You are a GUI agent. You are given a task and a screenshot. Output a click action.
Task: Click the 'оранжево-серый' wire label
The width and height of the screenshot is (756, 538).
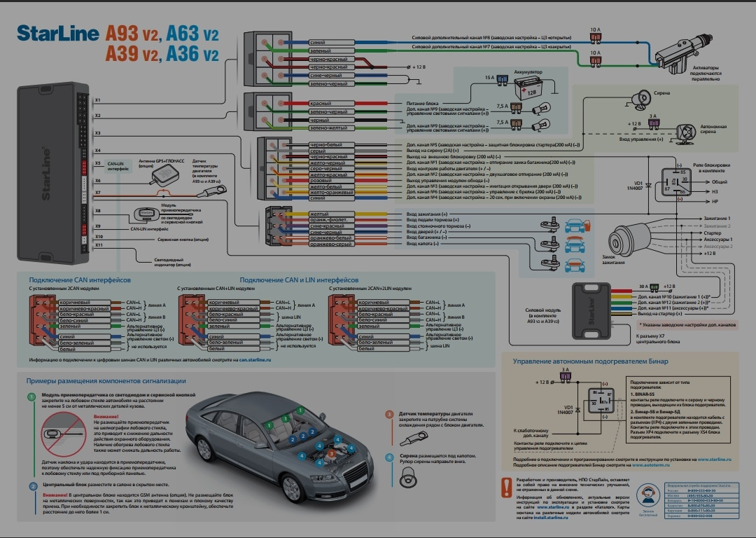point(330,244)
